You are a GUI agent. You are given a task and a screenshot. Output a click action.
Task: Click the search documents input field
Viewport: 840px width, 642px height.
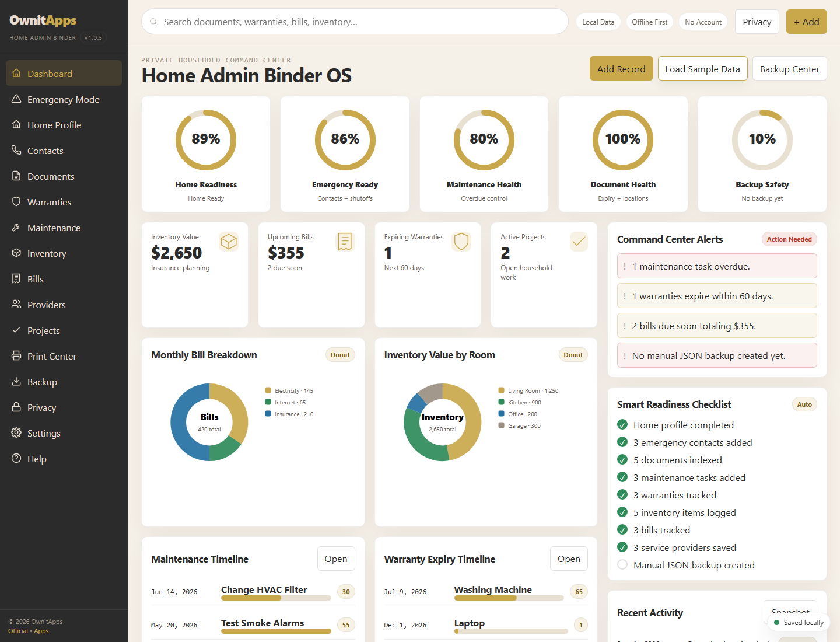[x=355, y=22]
